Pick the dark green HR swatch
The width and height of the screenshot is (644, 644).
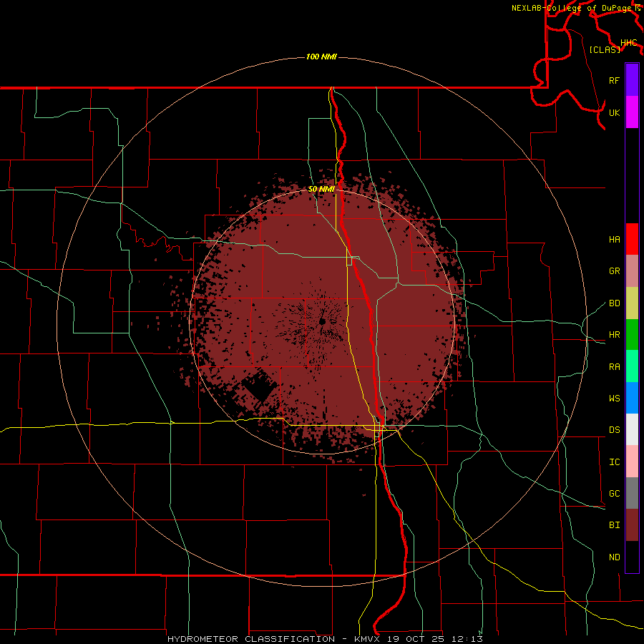(632, 335)
